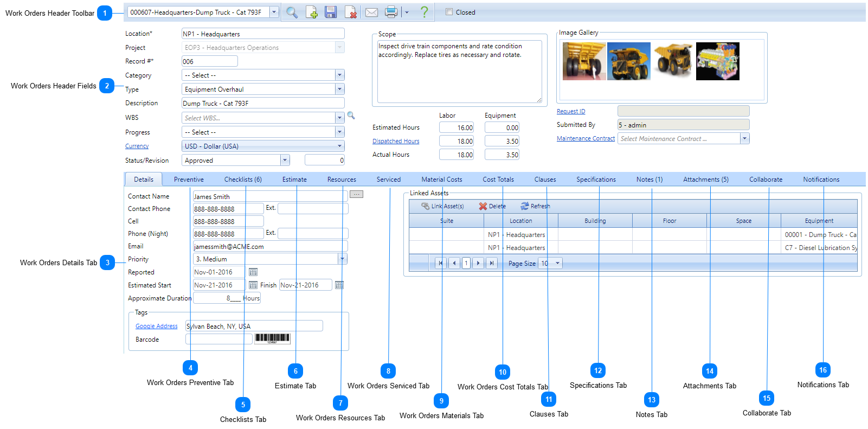Go to previous page of linked assets
This screenshot has height=429, width=868.
[x=454, y=263]
